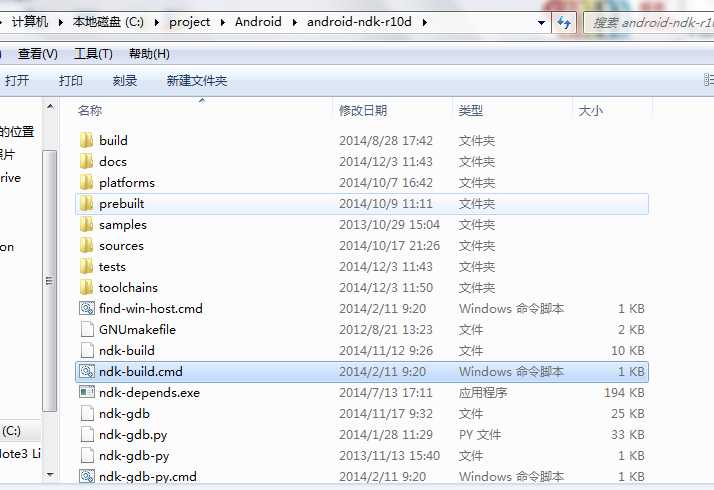
Task: Select the file name ndk-depends.exe
Action: (x=149, y=393)
